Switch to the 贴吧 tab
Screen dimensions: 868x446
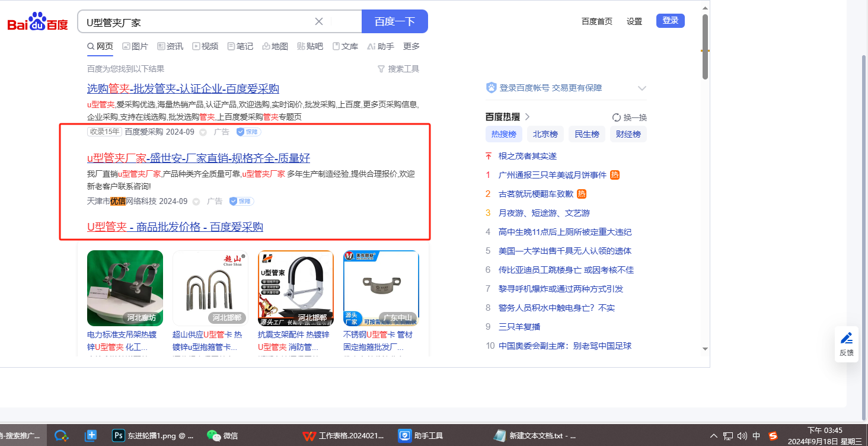310,46
